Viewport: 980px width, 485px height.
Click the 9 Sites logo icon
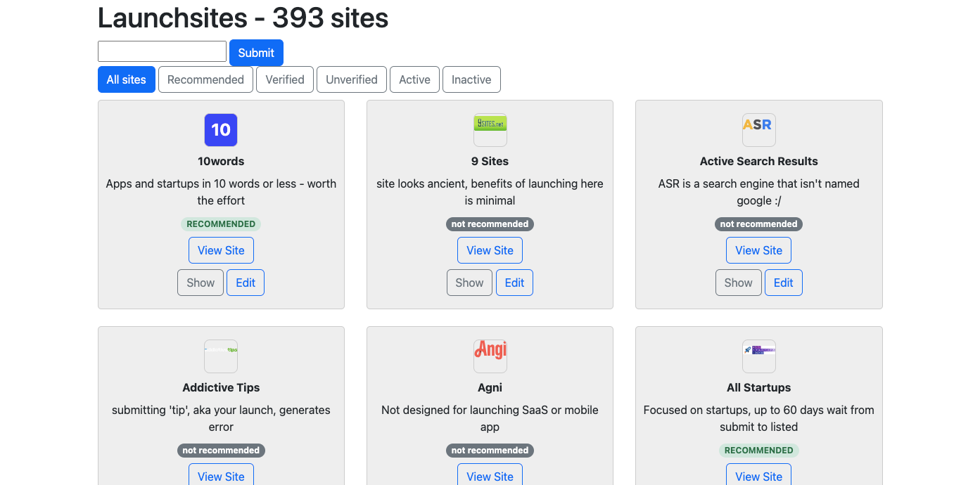pos(490,130)
